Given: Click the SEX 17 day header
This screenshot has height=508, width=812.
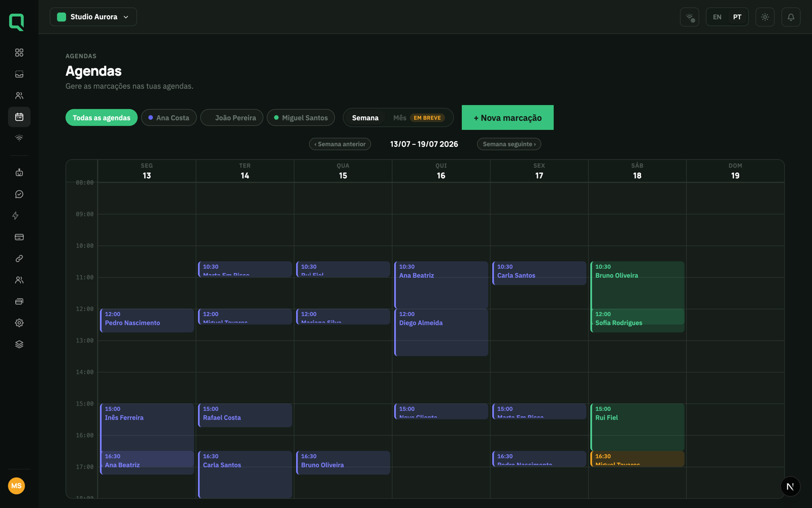Looking at the screenshot, I should click(539, 171).
